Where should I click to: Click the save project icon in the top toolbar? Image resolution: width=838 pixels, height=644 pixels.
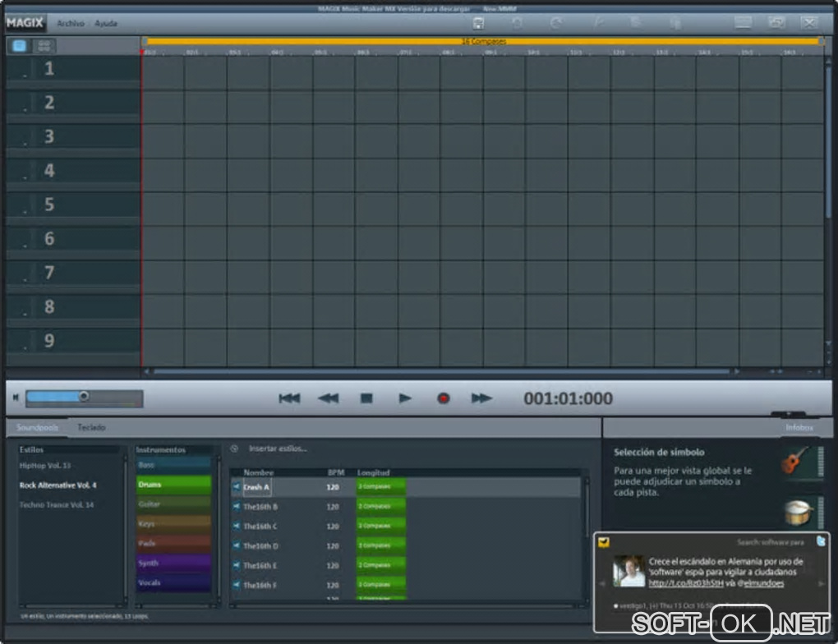click(x=478, y=23)
